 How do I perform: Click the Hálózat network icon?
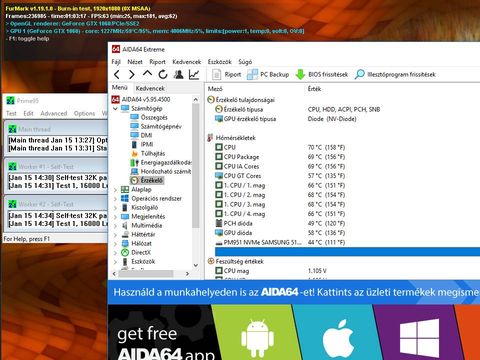pyautogui.click(x=125, y=243)
